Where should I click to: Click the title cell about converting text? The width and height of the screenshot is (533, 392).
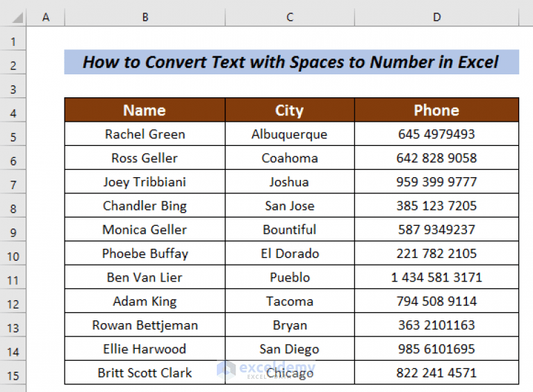coord(292,62)
